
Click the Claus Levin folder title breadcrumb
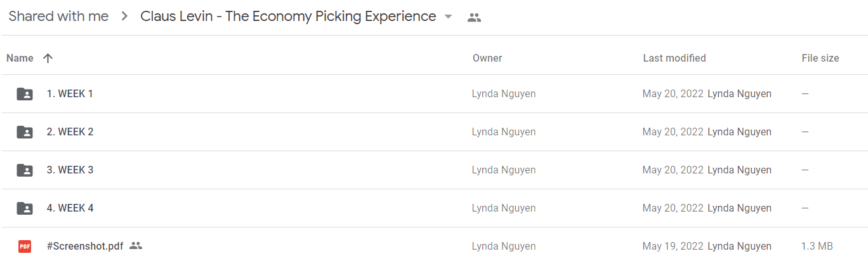point(288,17)
